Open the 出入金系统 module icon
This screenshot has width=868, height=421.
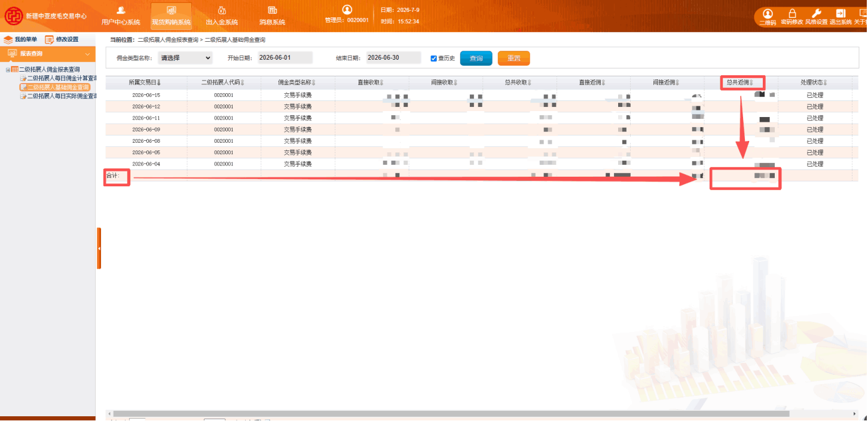click(x=222, y=11)
